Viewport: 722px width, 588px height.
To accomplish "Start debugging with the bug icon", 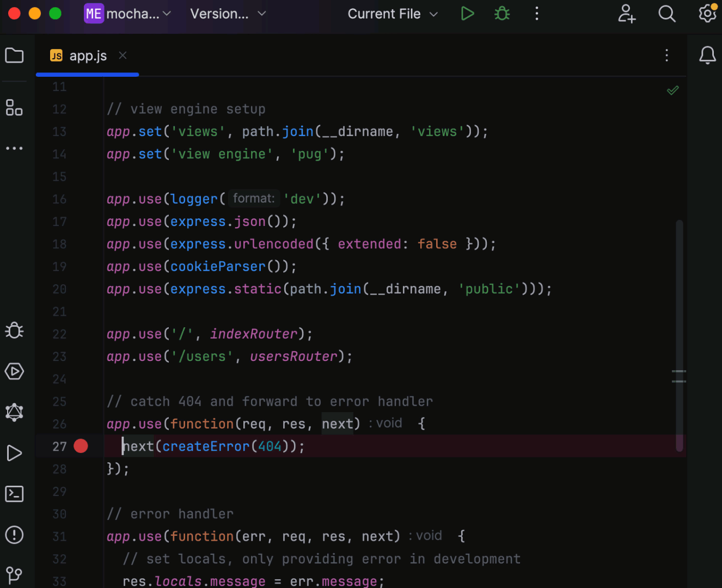I will (x=501, y=14).
